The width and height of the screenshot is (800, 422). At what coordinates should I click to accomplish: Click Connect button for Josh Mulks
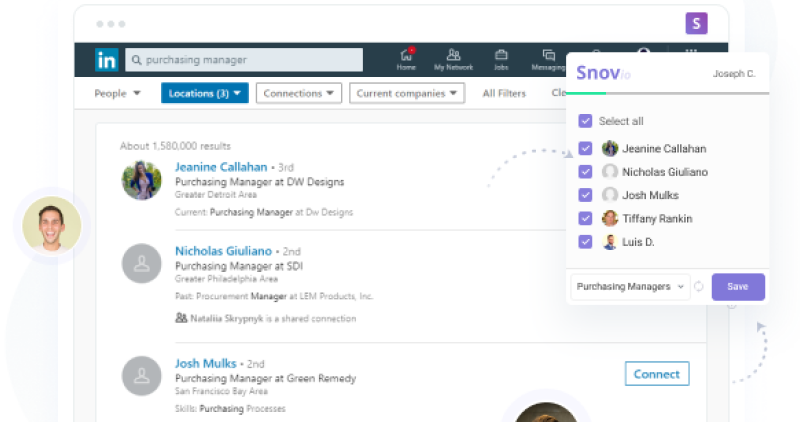click(657, 374)
